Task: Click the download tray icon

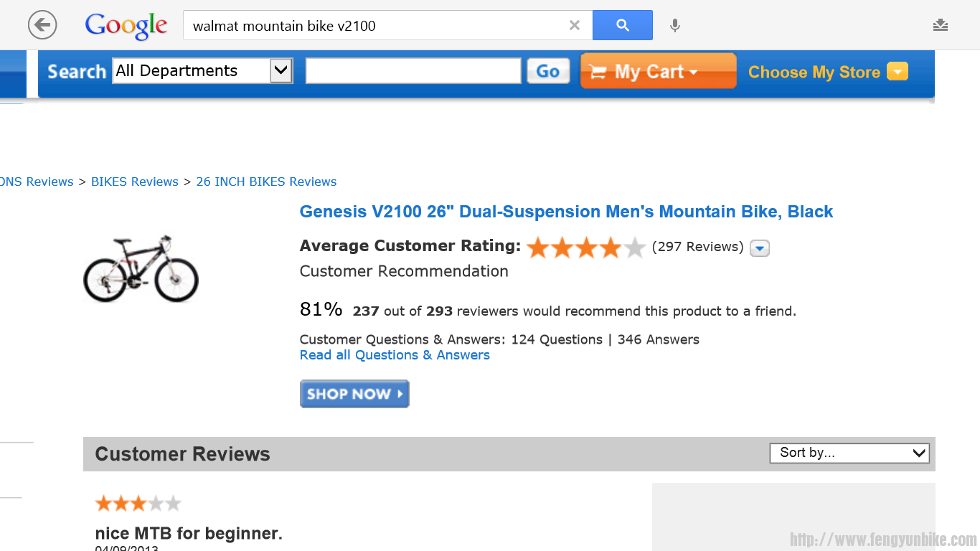Action: click(x=940, y=25)
